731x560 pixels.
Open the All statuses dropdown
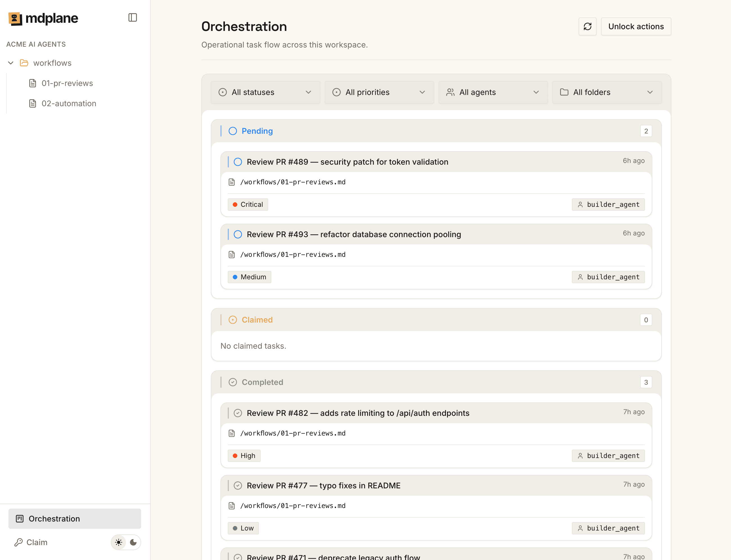pyautogui.click(x=265, y=92)
